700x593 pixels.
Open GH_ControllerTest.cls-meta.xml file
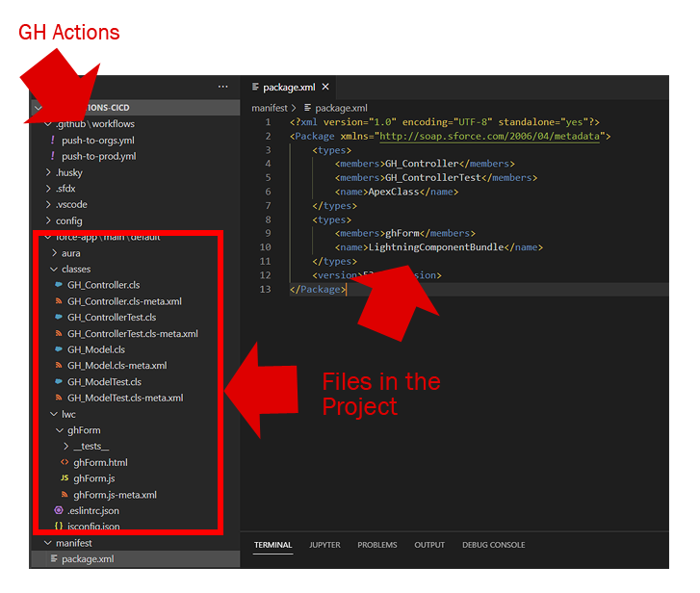click(x=133, y=333)
